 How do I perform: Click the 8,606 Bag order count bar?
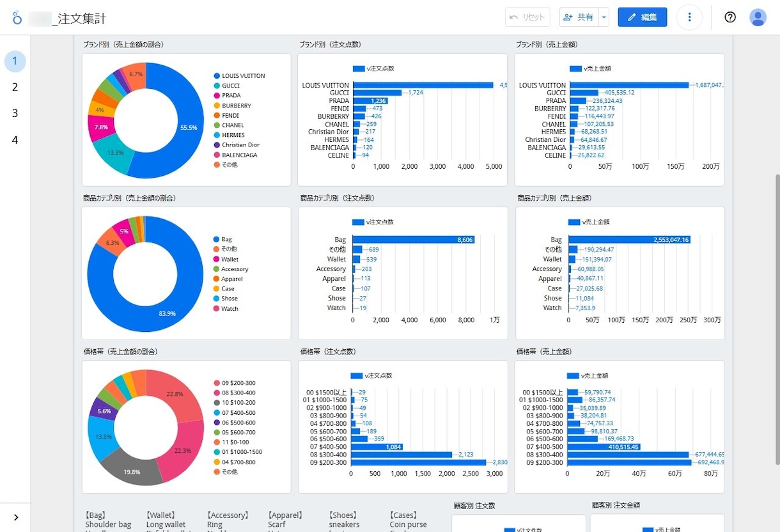point(414,240)
